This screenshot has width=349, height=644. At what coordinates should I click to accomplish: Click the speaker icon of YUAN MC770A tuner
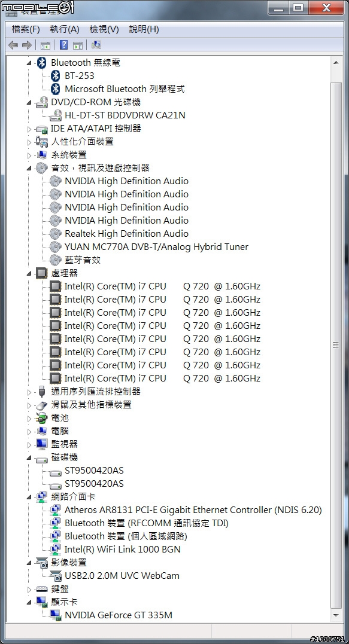coord(56,246)
